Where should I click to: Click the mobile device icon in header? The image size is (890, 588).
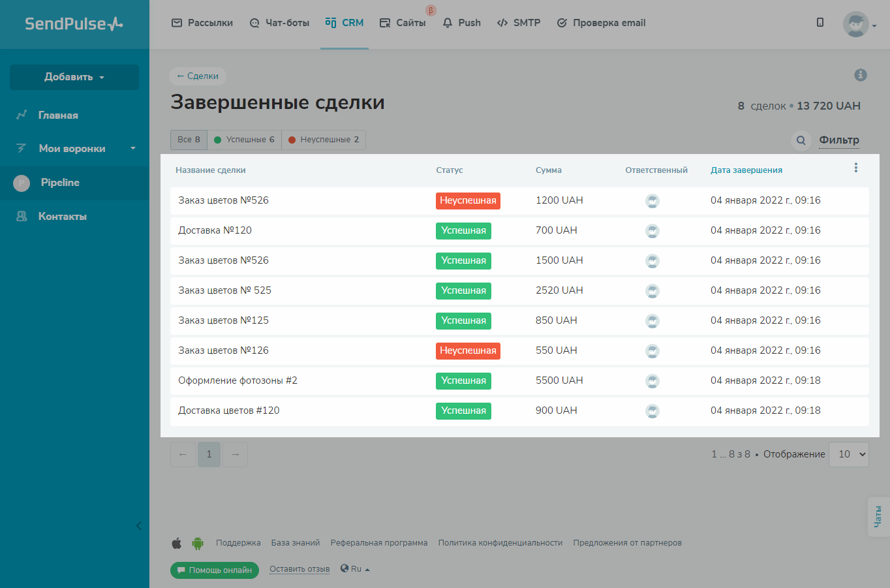(820, 23)
